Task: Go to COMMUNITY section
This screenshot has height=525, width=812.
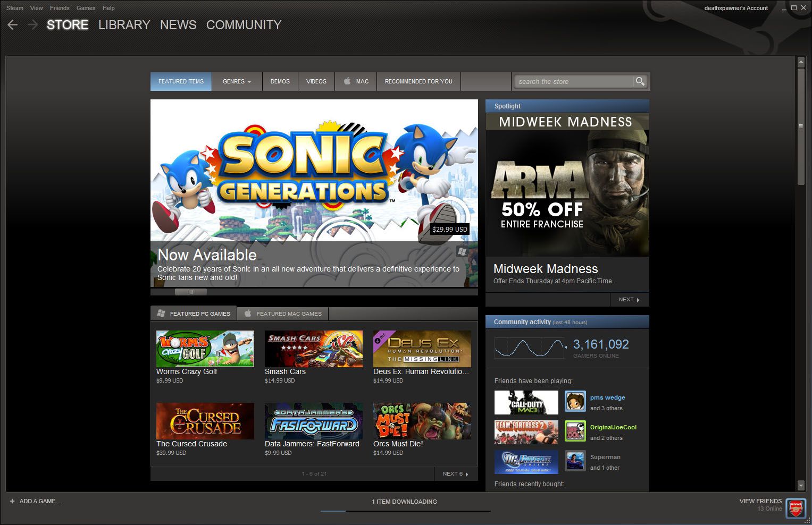Action: 244,25
